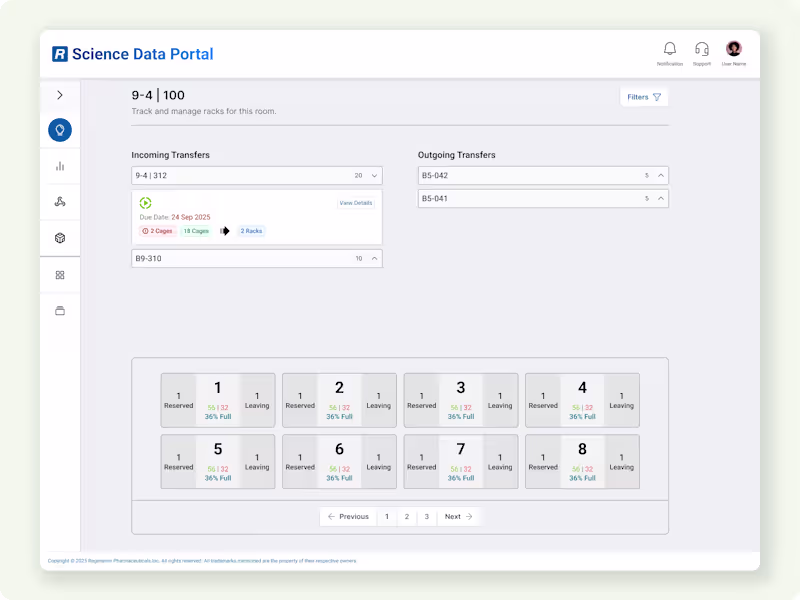Select rack 7 card
Image resolution: width=800 pixels, height=600 pixels.
461,462
